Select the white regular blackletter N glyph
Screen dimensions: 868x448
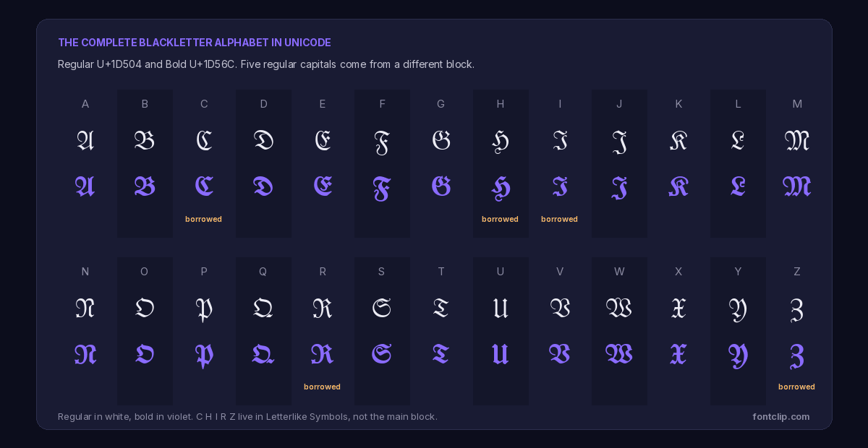point(85,308)
